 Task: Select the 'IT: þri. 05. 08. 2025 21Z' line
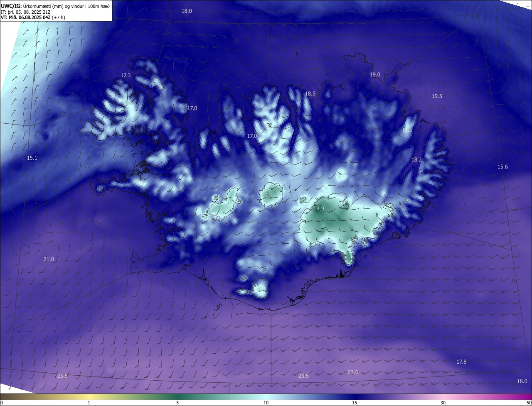26,12
